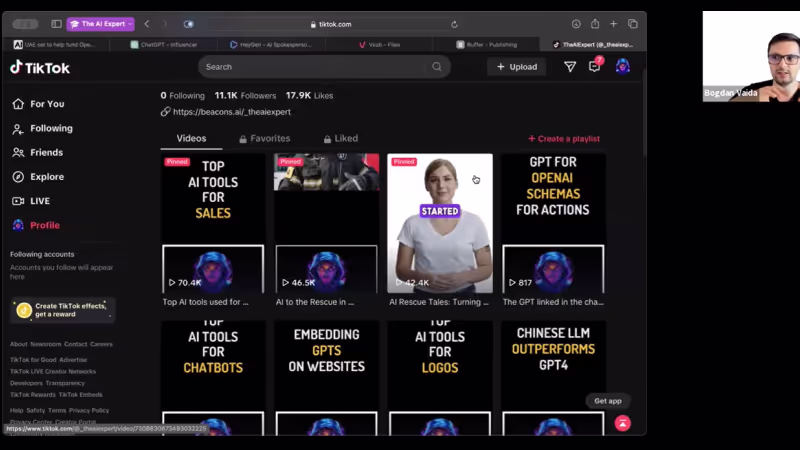
Task: Click the Get app button
Action: pyautogui.click(x=608, y=401)
